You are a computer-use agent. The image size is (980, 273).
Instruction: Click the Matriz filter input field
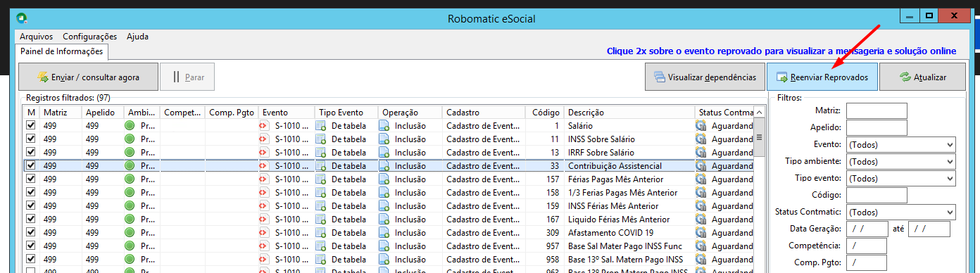point(877,110)
